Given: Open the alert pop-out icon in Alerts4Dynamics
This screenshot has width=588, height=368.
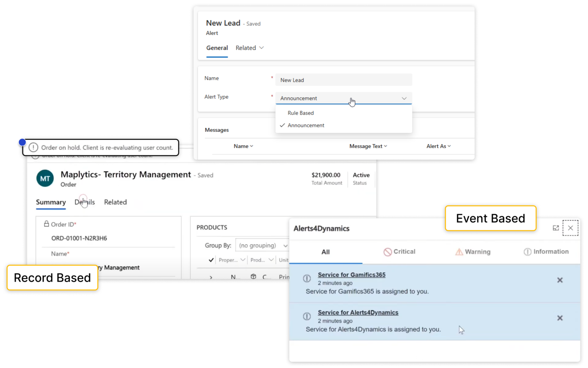Looking at the screenshot, I should (556, 228).
